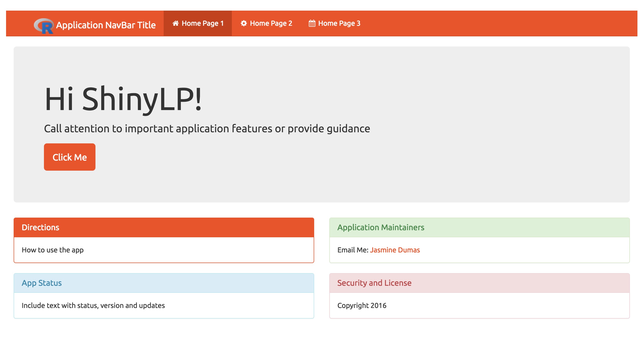
Task: Click the house icon beside Home Page 1
Action: (176, 23)
